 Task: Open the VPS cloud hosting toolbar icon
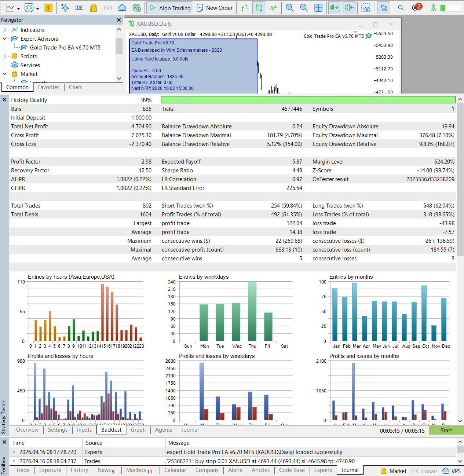click(122, 8)
